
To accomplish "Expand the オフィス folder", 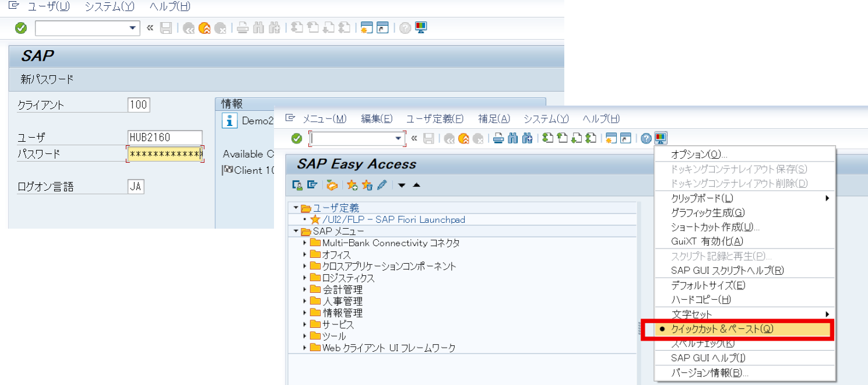I will click(x=305, y=254).
